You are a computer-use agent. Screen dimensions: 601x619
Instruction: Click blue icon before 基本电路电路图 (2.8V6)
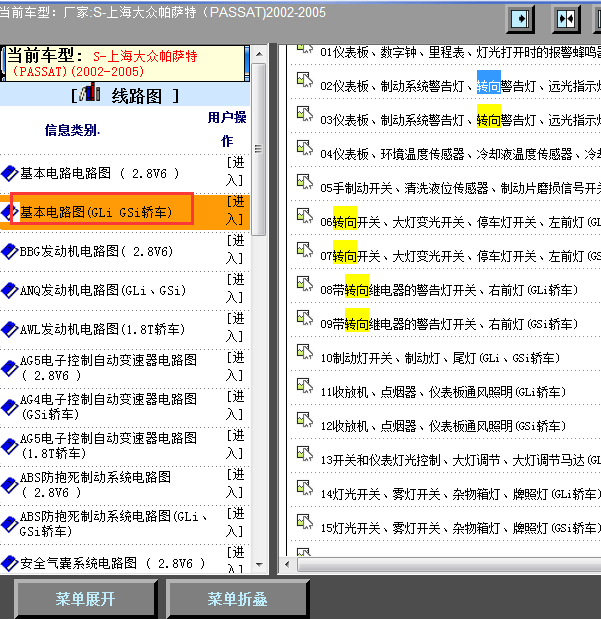tap(9, 173)
